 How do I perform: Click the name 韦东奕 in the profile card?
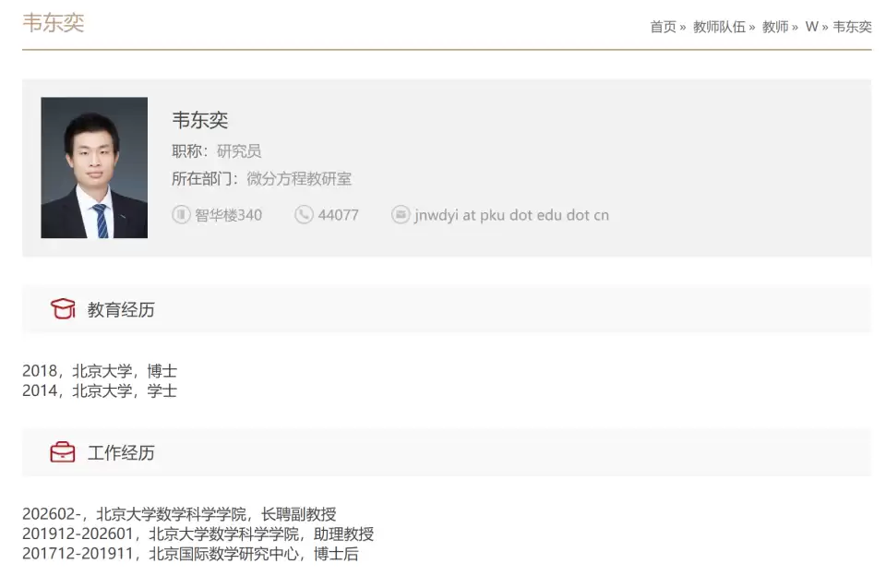point(199,120)
